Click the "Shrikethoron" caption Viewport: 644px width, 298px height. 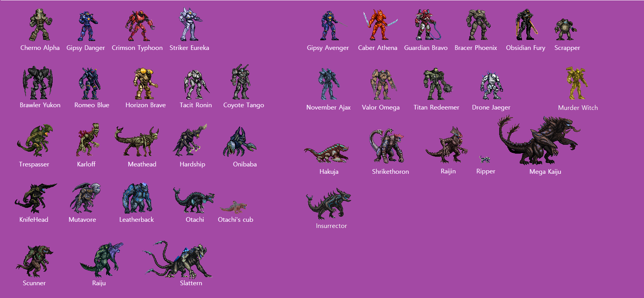[390, 171]
